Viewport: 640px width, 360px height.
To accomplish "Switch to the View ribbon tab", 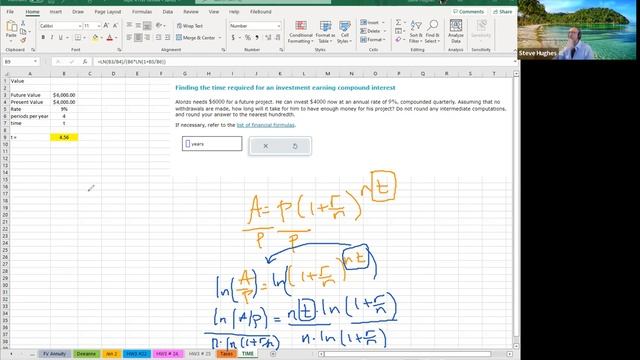I will [214, 12].
